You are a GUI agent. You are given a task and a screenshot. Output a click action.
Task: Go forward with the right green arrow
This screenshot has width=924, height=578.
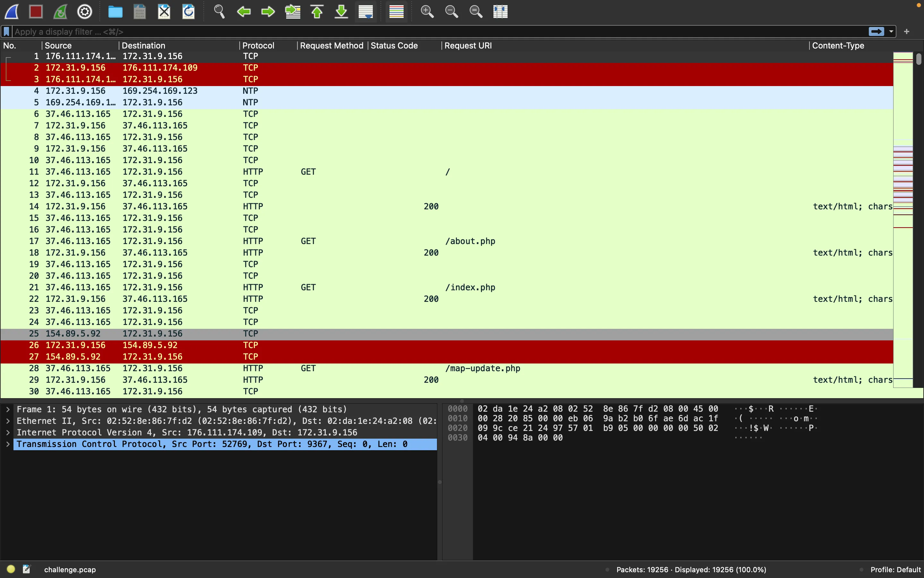[x=268, y=12]
